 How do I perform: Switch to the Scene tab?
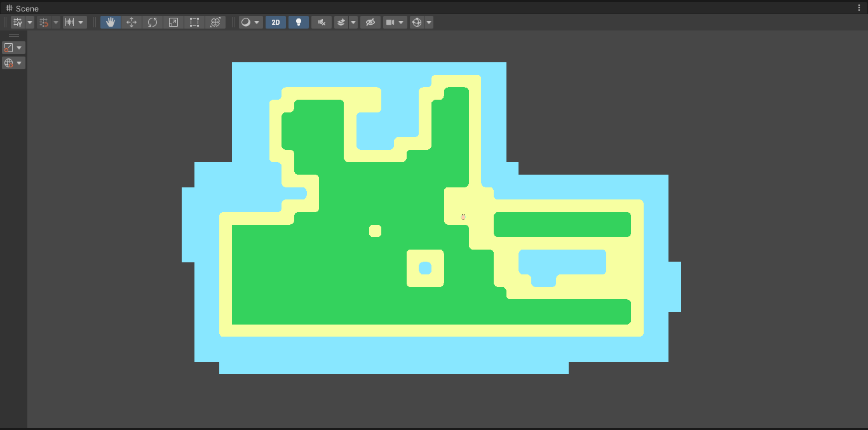[23, 8]
